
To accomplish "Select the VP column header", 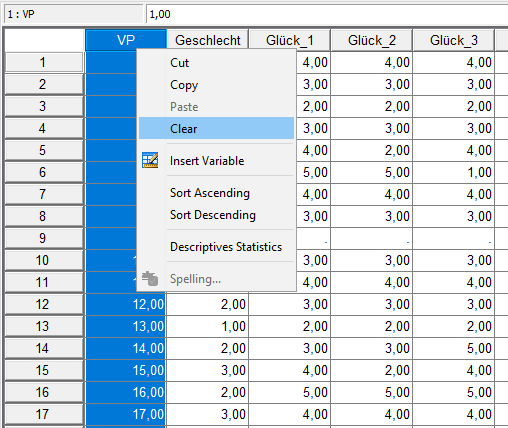I will coord(126,40).
